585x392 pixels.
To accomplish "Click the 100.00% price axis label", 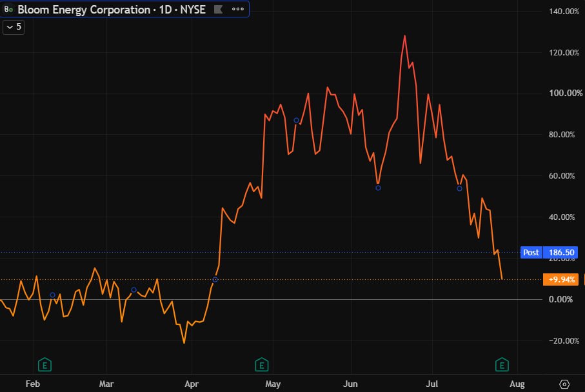I will 565,93.
